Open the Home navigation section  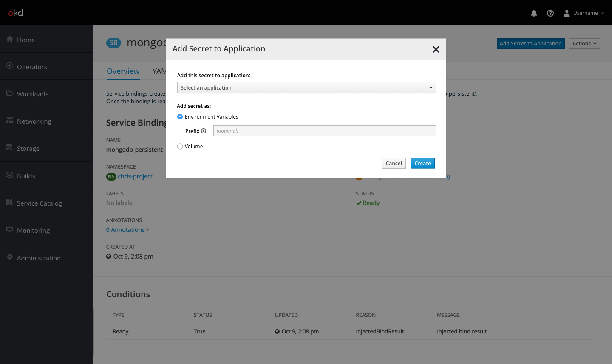pos(47,40)
